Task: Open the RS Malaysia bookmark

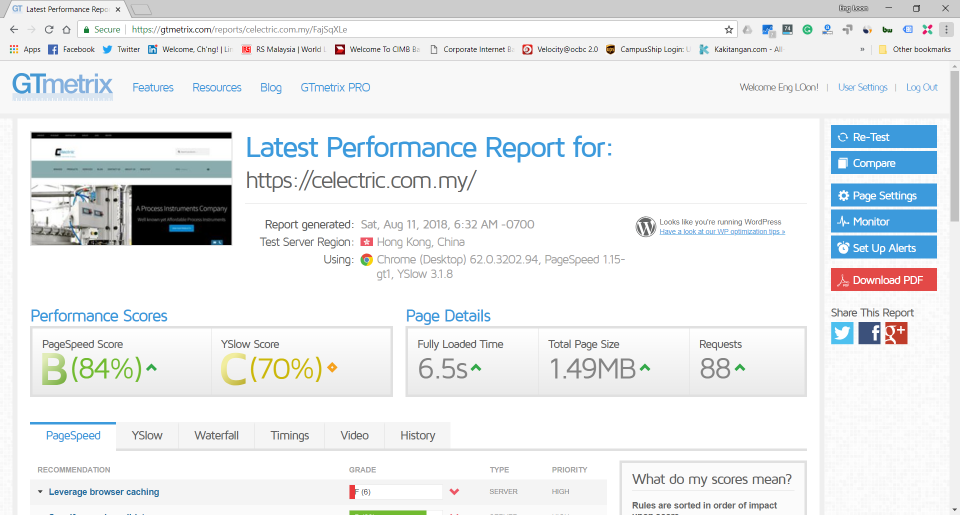Action: (x=284, y=50)
